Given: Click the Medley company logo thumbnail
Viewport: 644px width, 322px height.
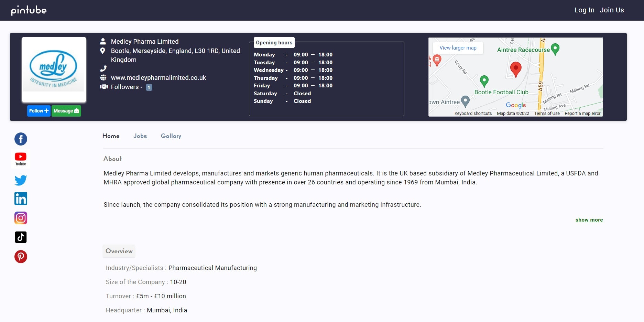Looking at the screenshot, I should tap(54, 70).
